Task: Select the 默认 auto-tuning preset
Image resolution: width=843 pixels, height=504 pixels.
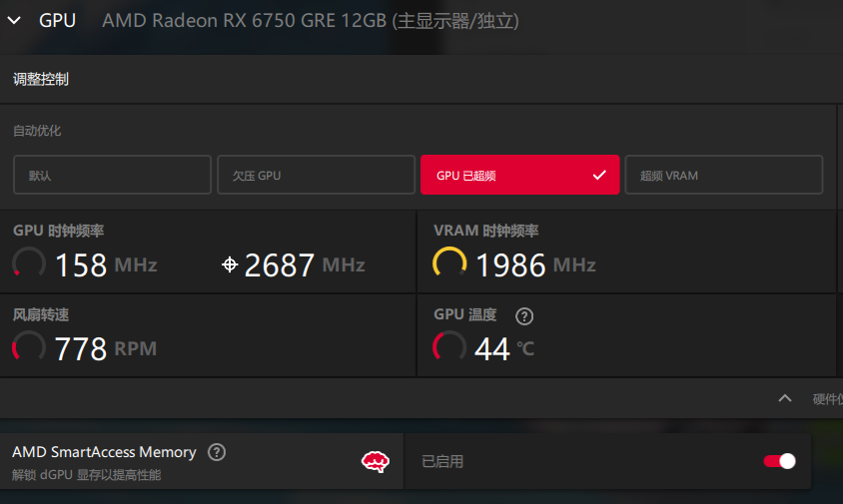Action: (x=112, y=175)
